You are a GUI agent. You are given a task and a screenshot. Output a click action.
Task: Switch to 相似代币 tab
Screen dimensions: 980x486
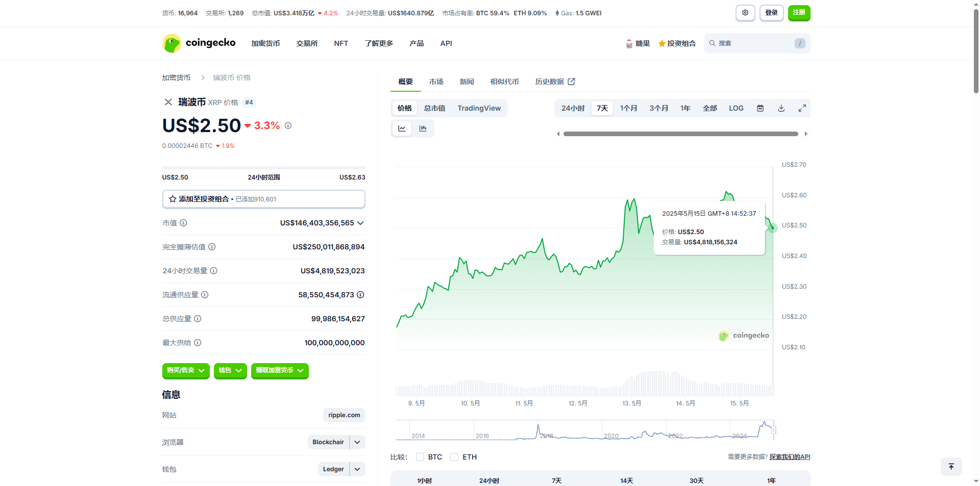(x=504, y=82)
